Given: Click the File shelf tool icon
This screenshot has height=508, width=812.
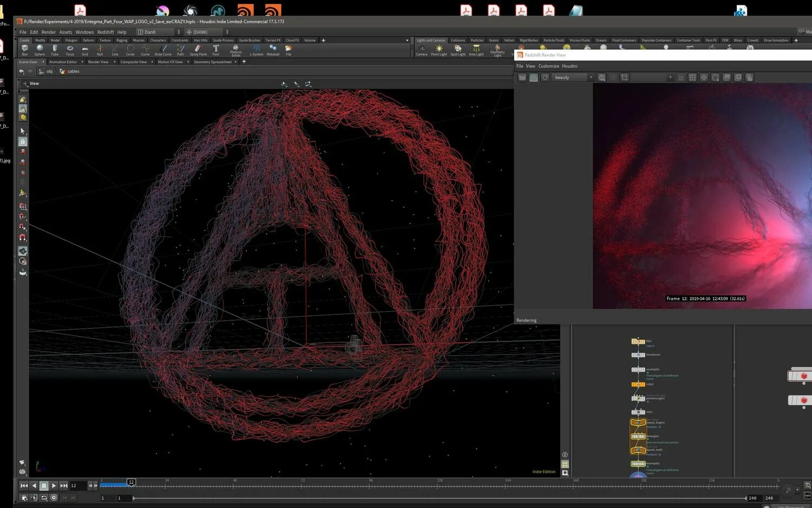Looking at the screenshot, I should [289, 50].
